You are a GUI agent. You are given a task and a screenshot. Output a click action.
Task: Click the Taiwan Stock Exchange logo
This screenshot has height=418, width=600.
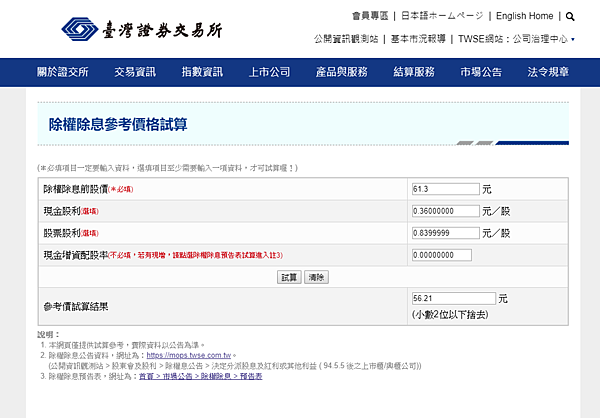point(142,29)
